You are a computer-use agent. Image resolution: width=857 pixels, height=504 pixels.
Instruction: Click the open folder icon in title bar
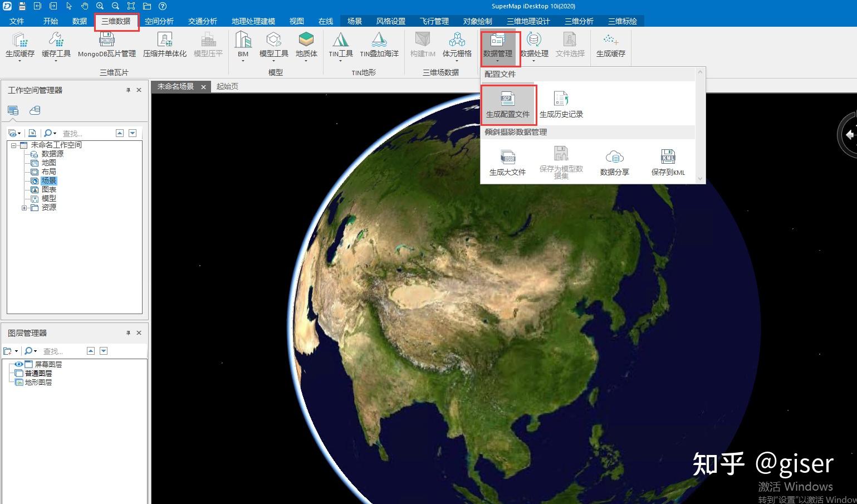click(147, 6)
